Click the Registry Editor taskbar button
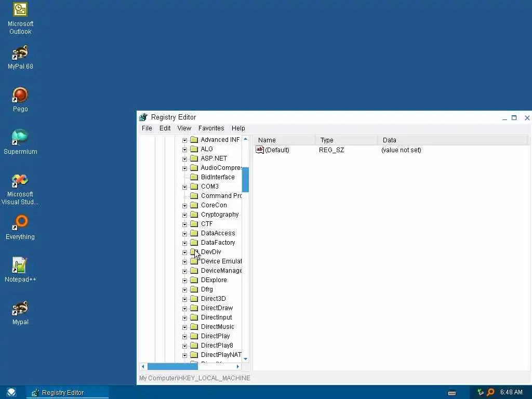The width and height of the screenshot is (532, 399). click(67, 393)
